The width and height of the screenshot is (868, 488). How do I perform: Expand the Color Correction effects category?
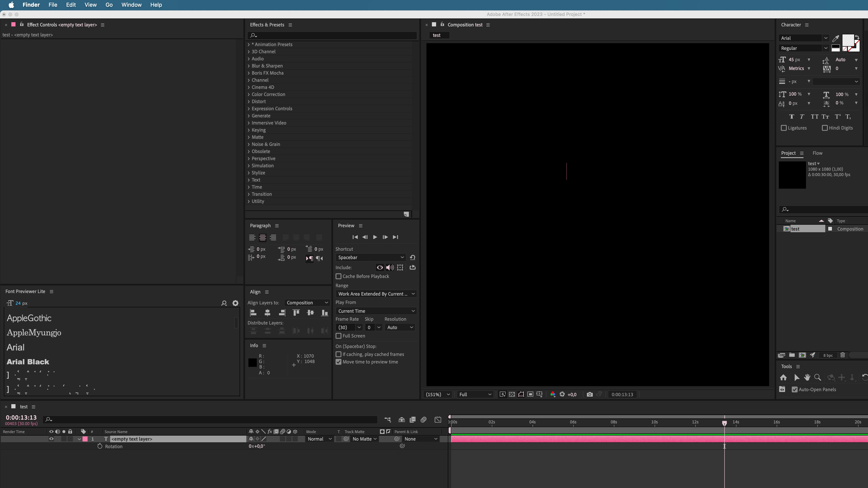(249, 94)
